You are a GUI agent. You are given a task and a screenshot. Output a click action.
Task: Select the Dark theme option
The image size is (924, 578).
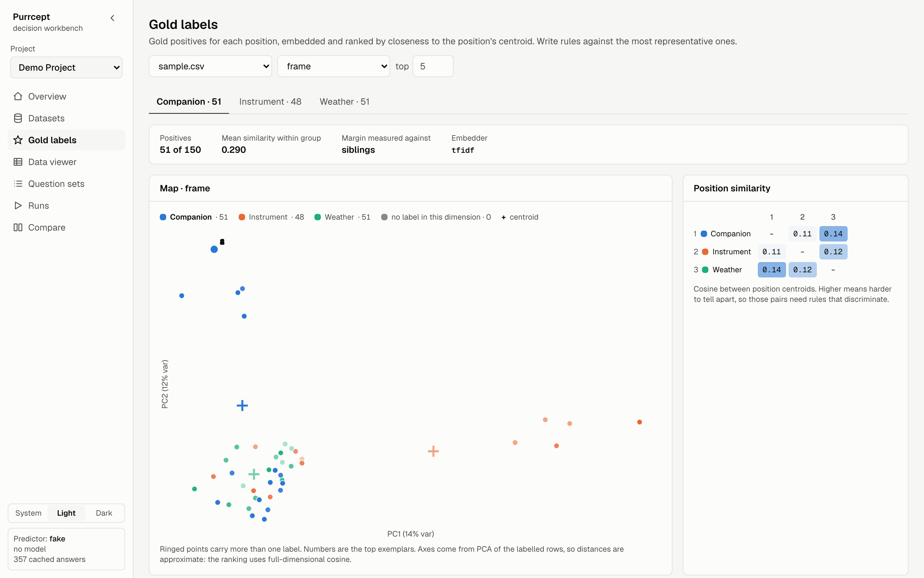point(104,513)
